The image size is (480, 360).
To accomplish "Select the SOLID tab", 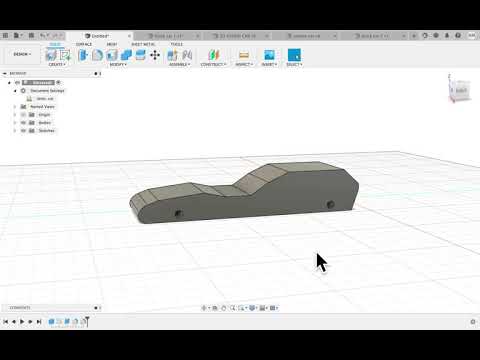I will [55, 44].
